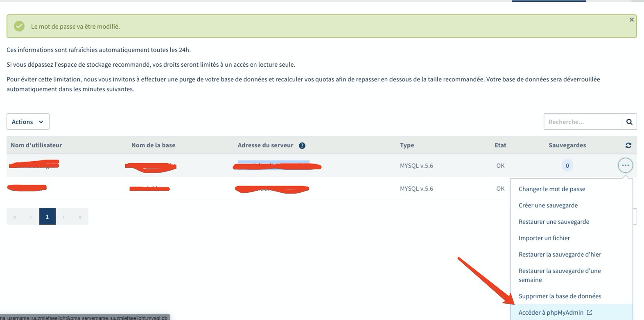
Task: Open the Actions dropdown
Action: [x=28, y=122]
